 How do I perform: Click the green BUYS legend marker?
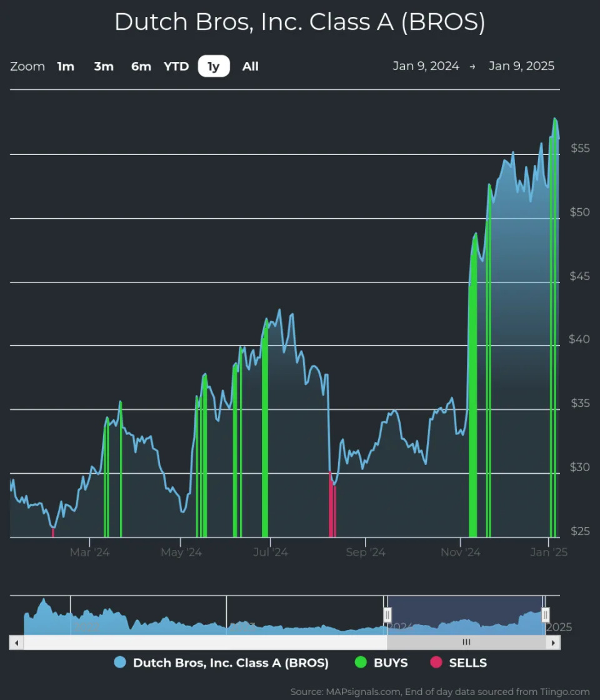[361, 662]
